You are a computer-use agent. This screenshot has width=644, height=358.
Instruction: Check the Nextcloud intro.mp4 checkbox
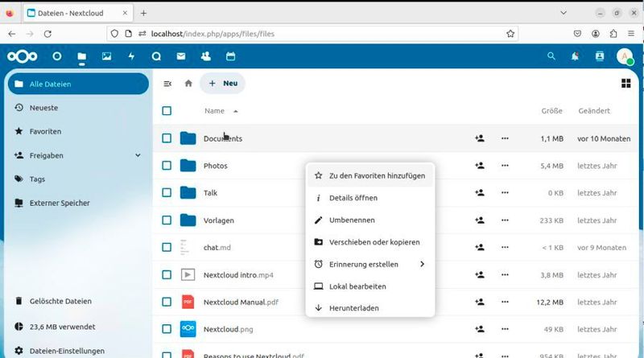167,274
